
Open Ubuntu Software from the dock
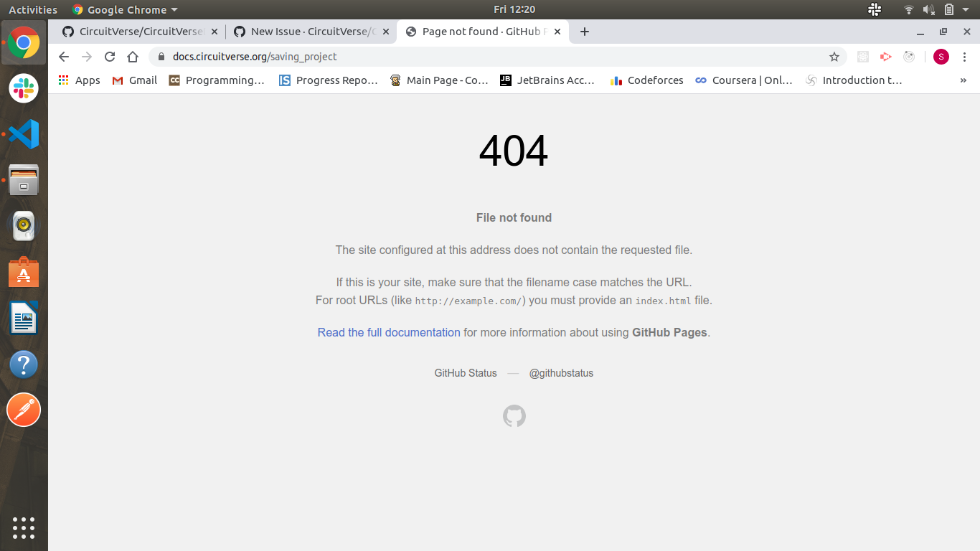tap(24, 272)
